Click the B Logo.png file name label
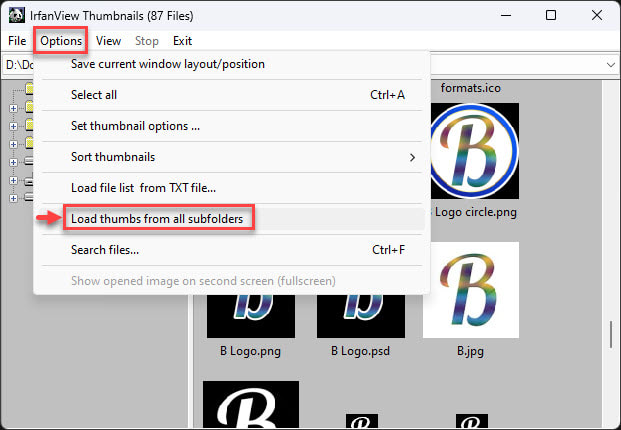621x430 pixels. [x=250, y=351]
